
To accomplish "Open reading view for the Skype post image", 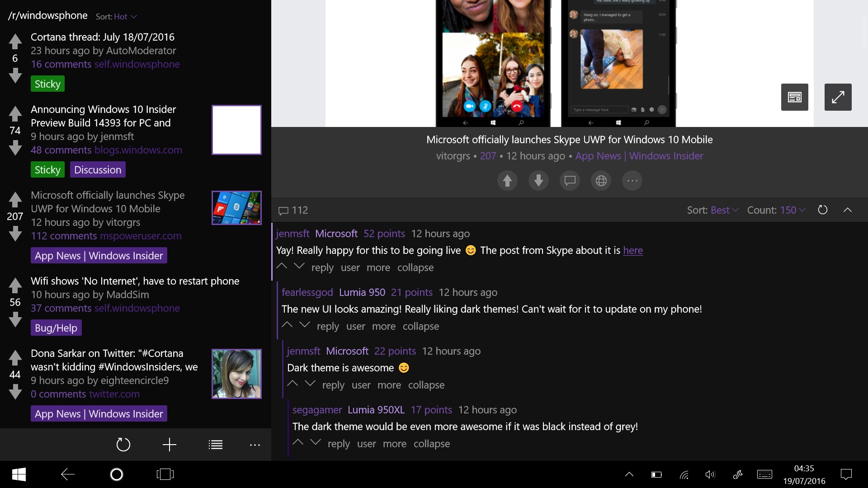I will tap(794, 97).
